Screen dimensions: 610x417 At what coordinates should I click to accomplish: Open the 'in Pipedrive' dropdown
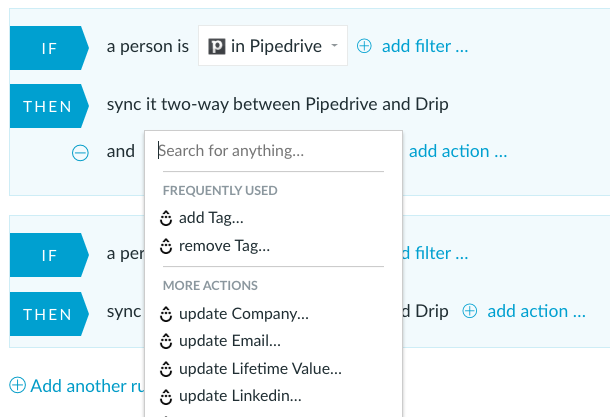273,46
